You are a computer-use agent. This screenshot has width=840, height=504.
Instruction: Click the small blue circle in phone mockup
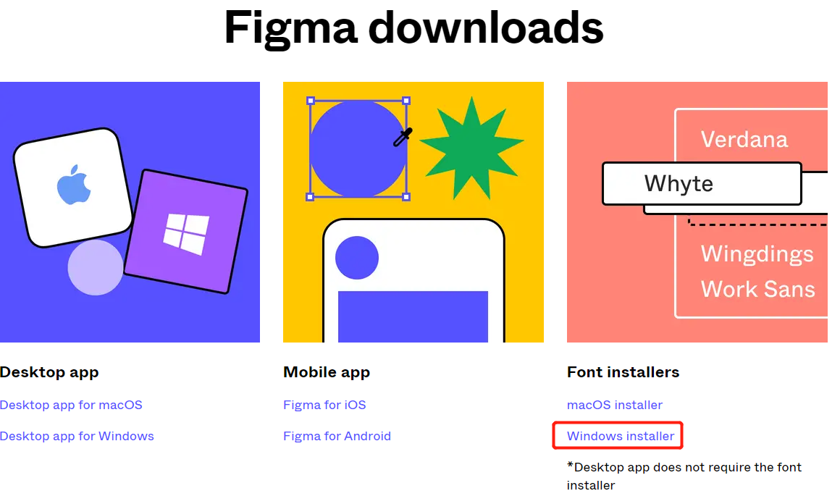(357, 258)
